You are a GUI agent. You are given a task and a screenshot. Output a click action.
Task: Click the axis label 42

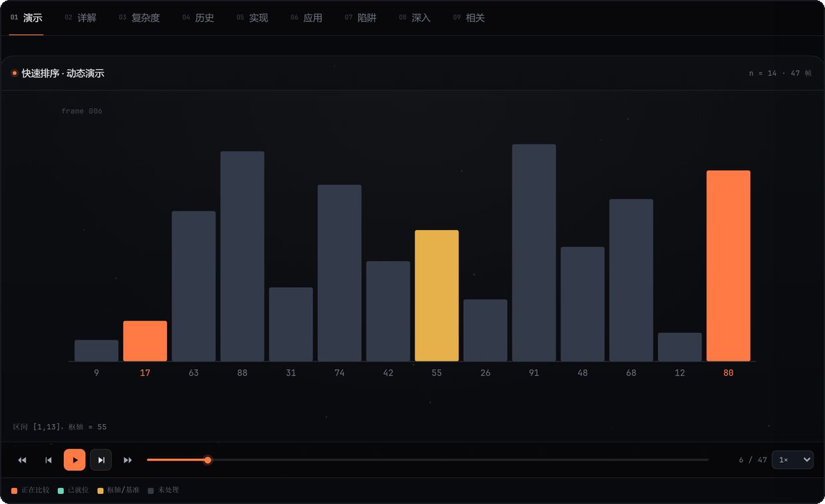[x=388, y=373]
